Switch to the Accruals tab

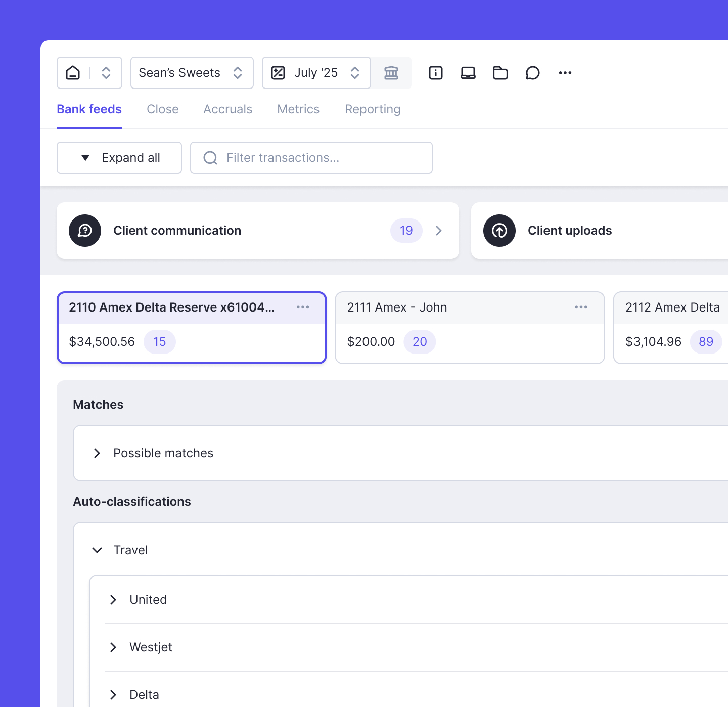(x=227, y=109)
